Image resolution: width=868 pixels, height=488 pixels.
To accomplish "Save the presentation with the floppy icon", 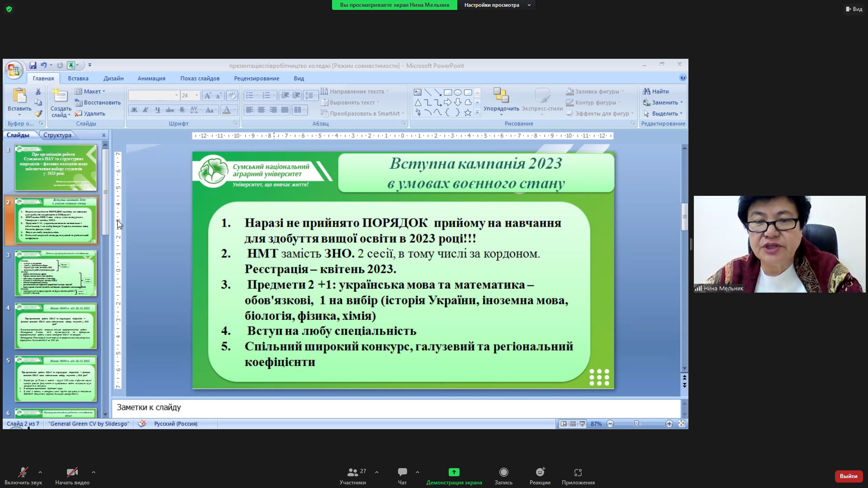I will pos(33,66).
